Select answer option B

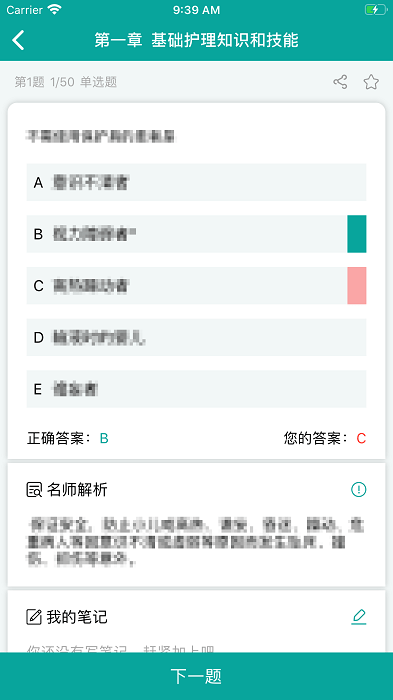pyautogui.click(x=196, y=234)
